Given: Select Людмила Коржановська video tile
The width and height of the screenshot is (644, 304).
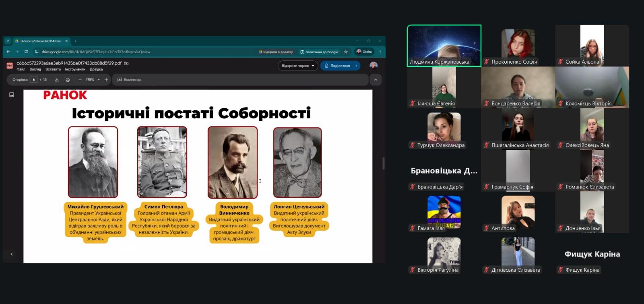Looking at the screenshot, I should (x=444, y=45).
